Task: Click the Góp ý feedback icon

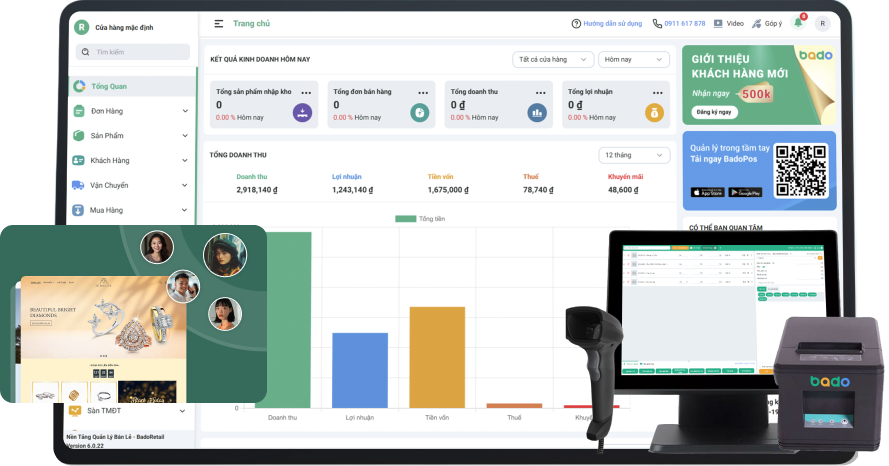Action: [x=756, y=24]
